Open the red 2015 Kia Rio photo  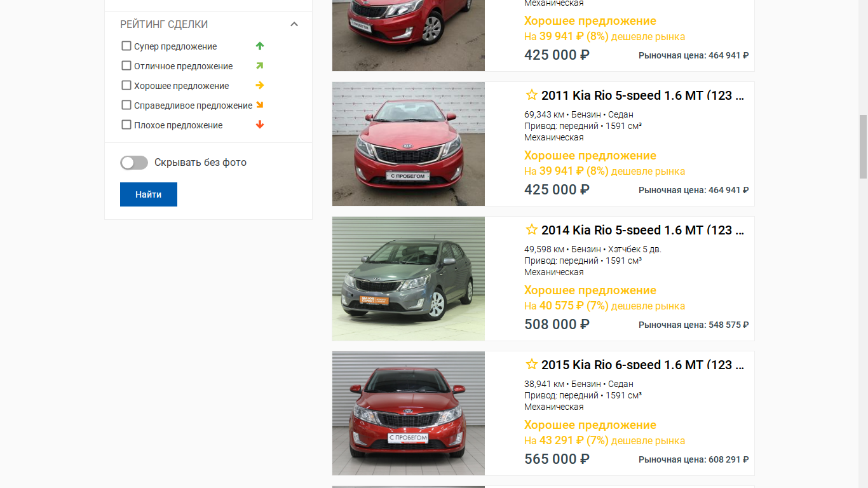[x=409, y=413]
